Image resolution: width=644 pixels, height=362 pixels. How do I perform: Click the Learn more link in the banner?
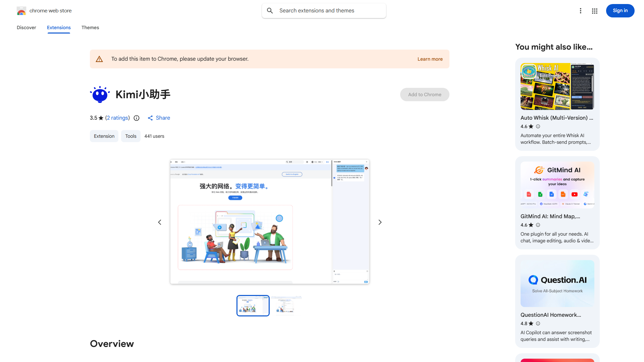tap(430, 59)
